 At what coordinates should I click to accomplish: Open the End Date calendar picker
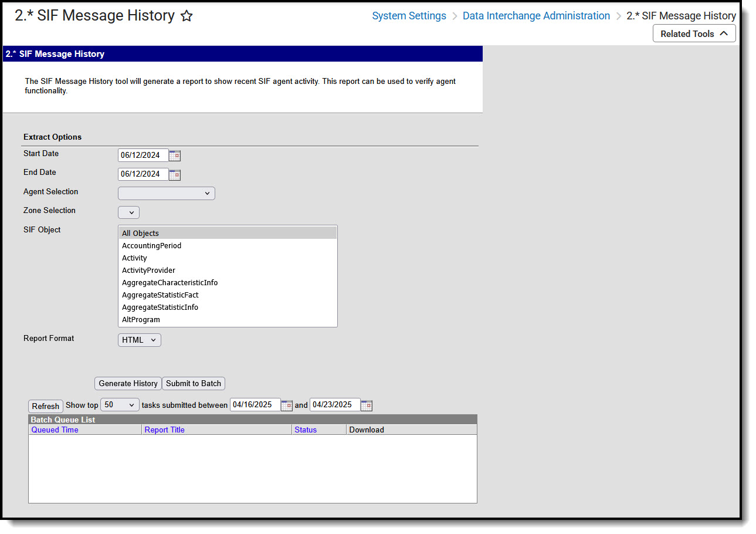tap(175, 174)
